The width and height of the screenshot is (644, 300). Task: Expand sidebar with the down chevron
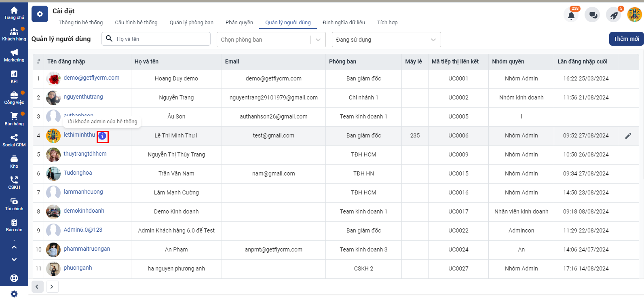(x=14, y=260)
